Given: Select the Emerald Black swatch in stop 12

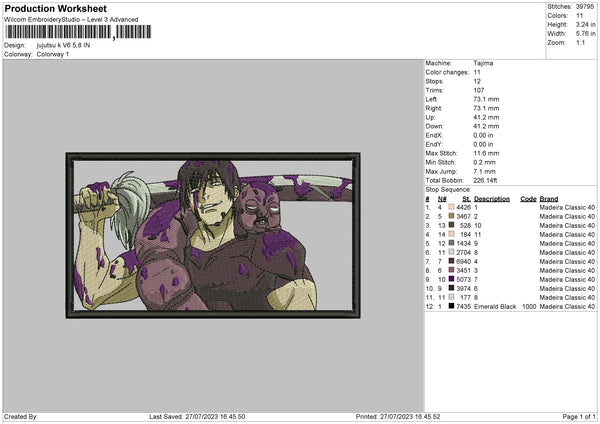Looking at the screenshot, I should coord(452,306).
